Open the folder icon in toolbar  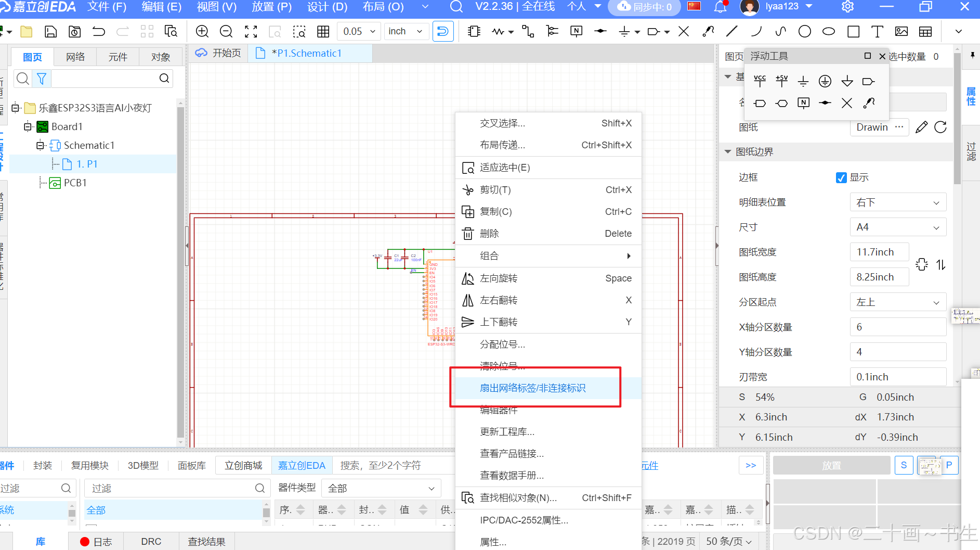(26, 32)
